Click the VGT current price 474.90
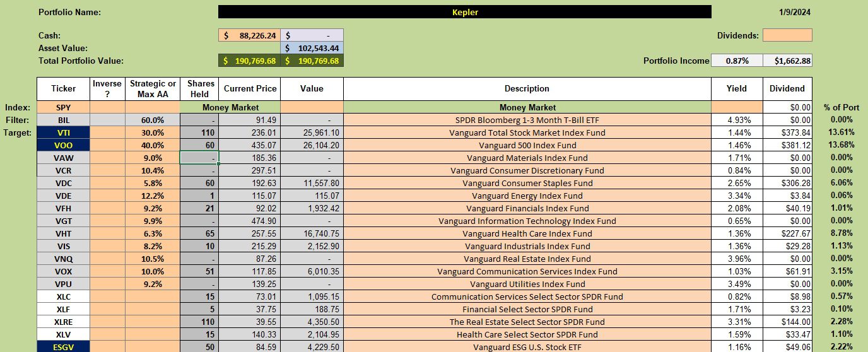Screen dimensions: 868x352 249,221
